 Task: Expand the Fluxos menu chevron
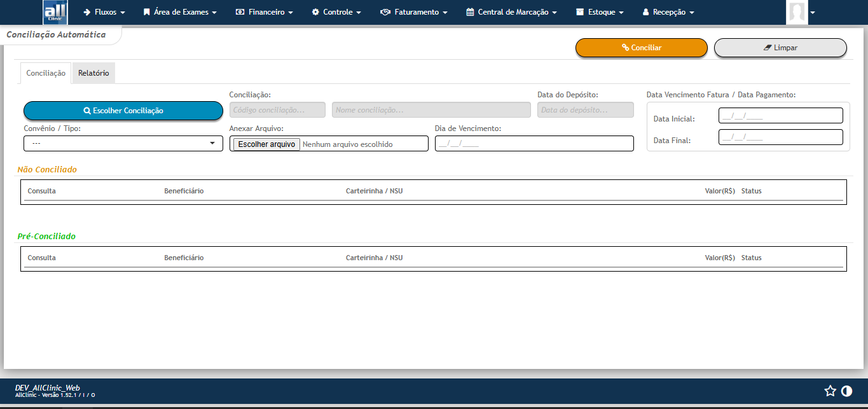(121, 11)
